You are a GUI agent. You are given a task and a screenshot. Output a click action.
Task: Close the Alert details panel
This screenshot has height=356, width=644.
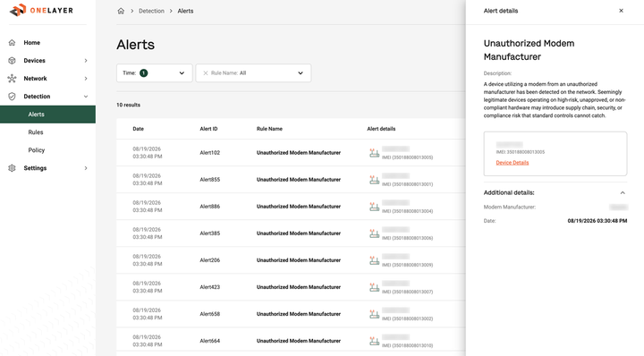pos(621,11)
